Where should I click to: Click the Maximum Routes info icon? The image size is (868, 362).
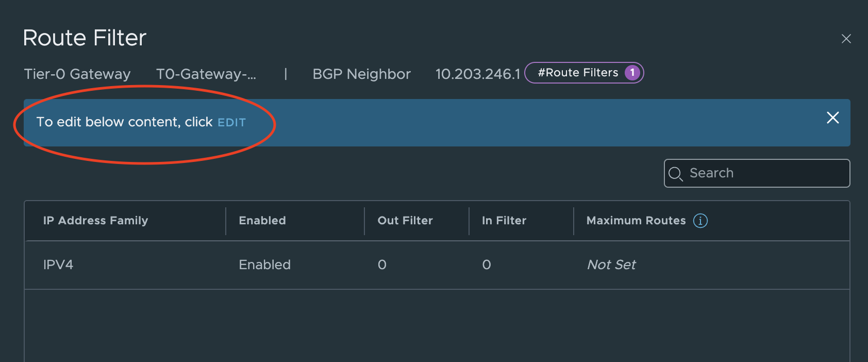point(700,221)
